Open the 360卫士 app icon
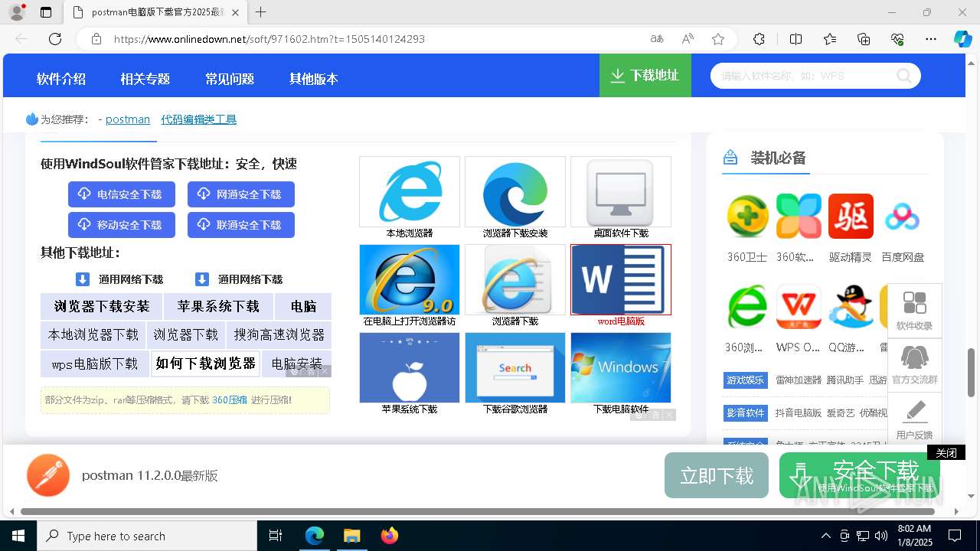This screenshot has height=551, width=980. coord(747,217)
